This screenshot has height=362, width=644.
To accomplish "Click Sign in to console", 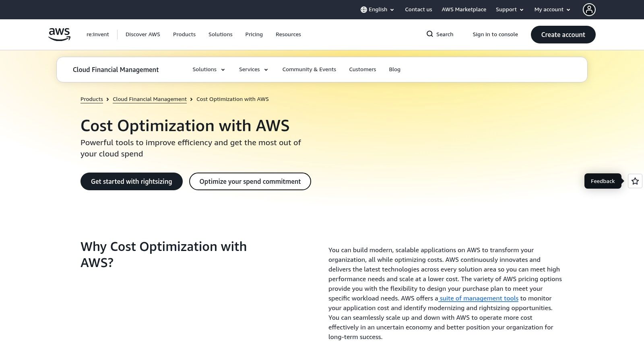I will (495, 35).
